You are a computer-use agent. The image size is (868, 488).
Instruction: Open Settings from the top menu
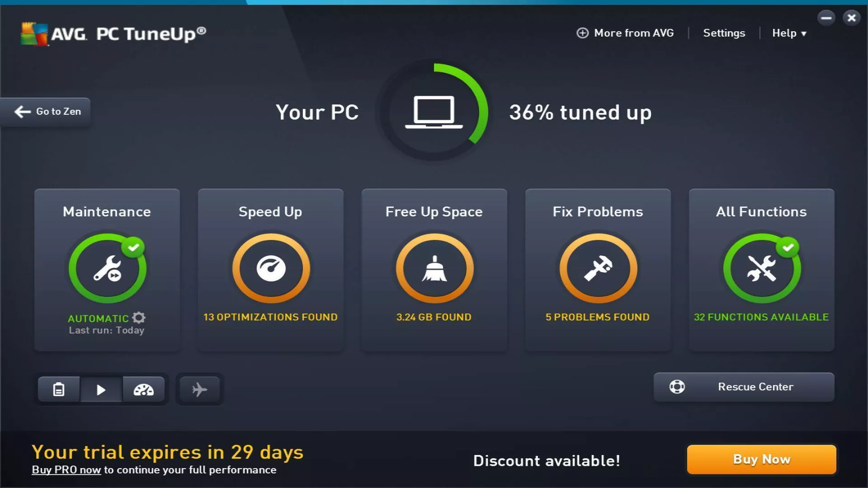click(x=724, y=33)
